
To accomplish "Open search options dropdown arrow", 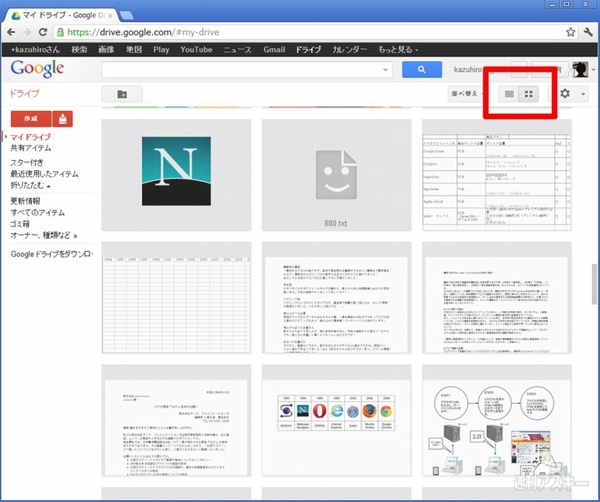I will (385, 70).
